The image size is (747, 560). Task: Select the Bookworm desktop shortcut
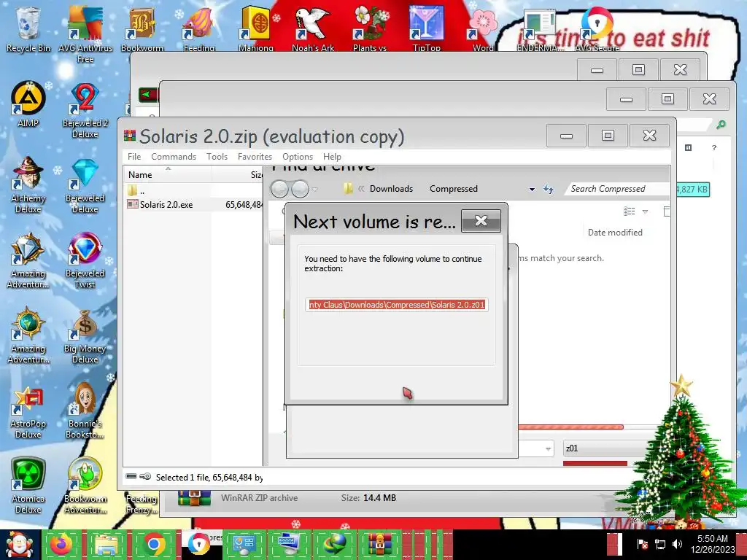142,28
